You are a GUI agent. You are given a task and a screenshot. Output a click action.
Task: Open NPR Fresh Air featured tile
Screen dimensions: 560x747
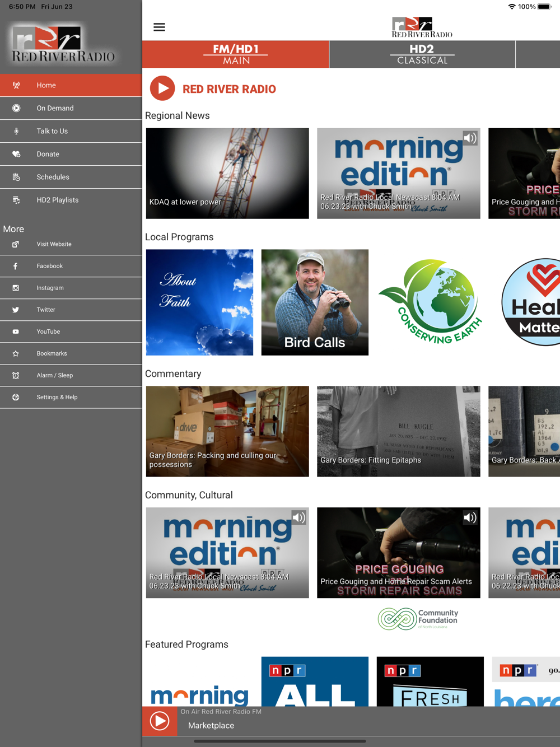(x=430, y=681)
